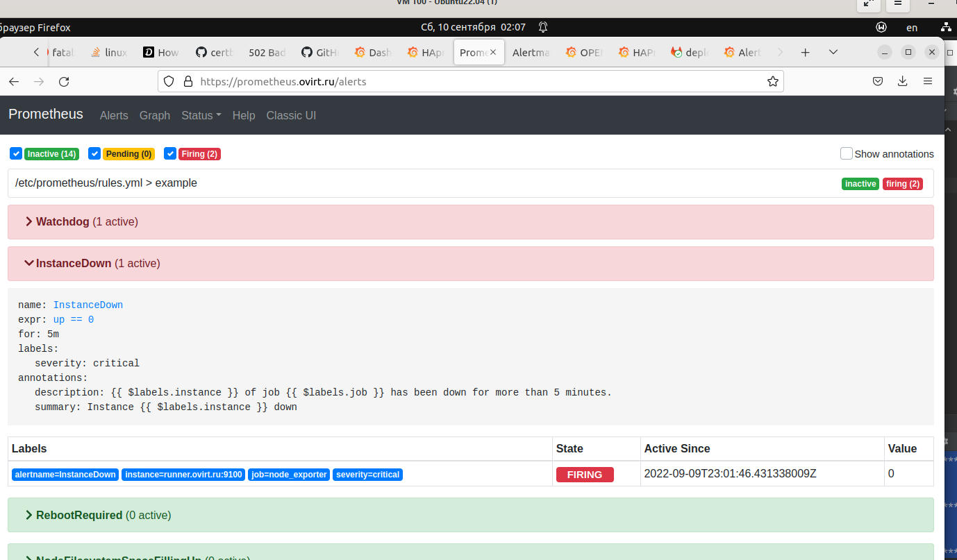Close the active Prometheus tab
This screenshot has width=957, height=560.
[493, 52]
